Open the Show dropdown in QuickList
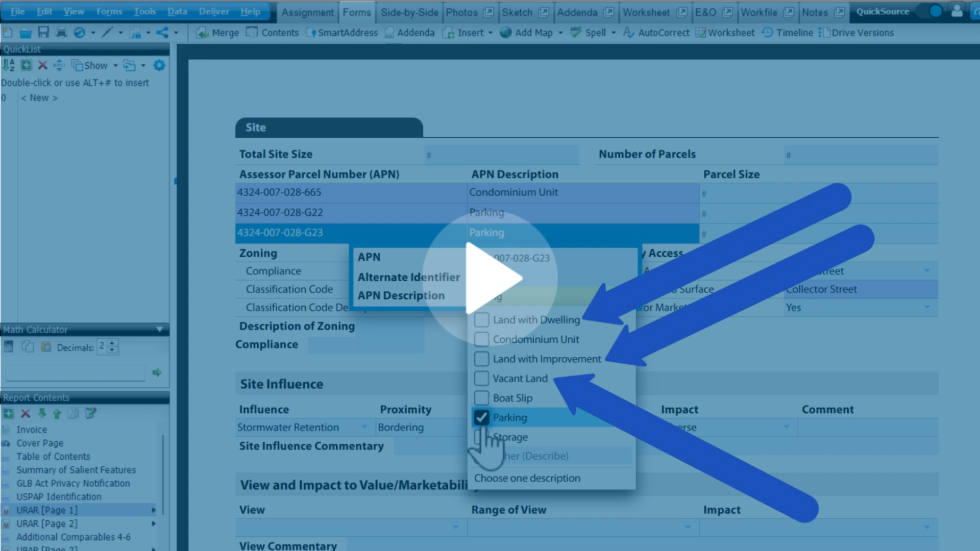The width and height of the screenshot is (980, 551). click(115, 65)
